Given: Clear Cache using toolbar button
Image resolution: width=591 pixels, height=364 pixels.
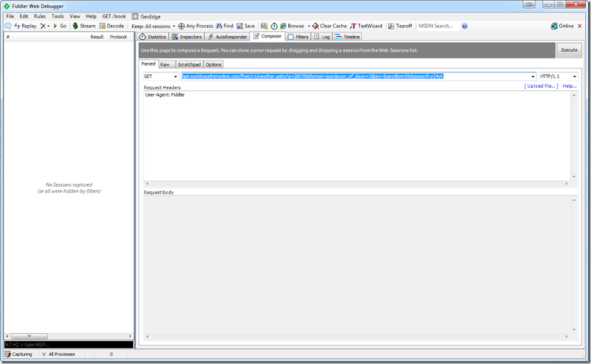Looking at the screenshot, I should (329, 26).
